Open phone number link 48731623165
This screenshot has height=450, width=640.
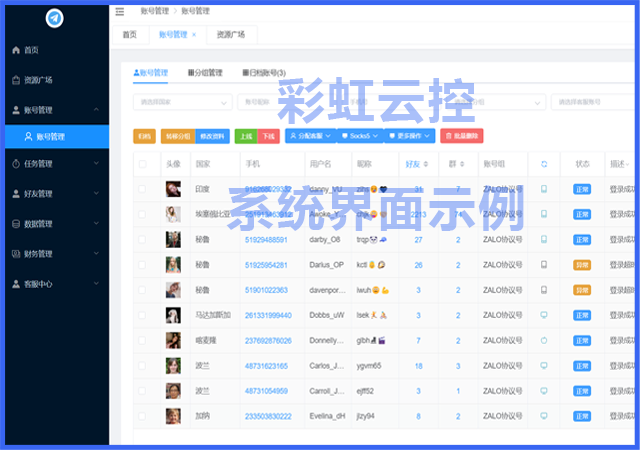[x=266, y=366]
